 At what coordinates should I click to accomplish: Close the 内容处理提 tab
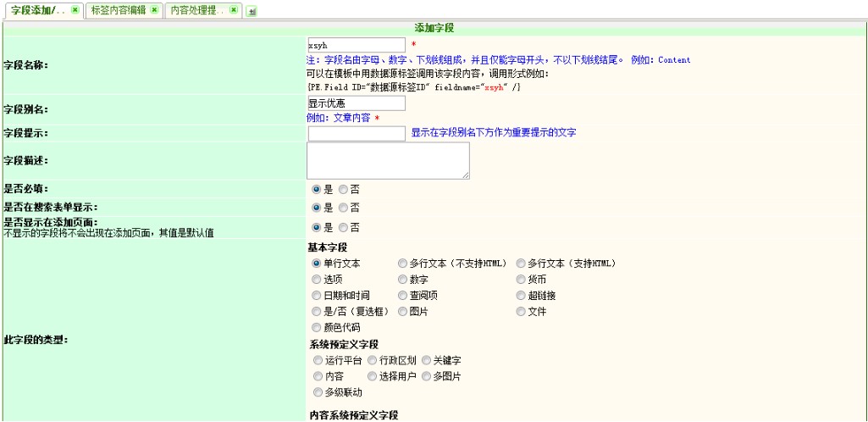pyautogui.click(x=234, y=10)
